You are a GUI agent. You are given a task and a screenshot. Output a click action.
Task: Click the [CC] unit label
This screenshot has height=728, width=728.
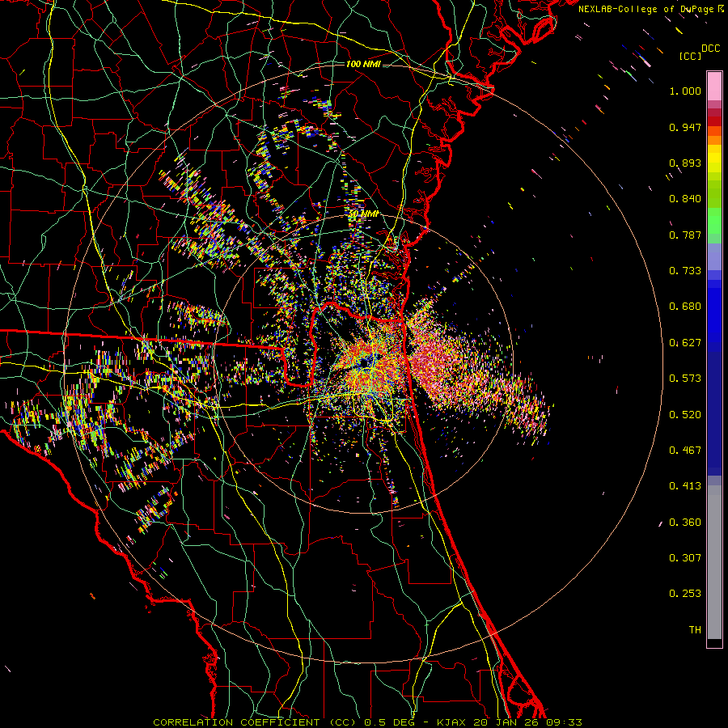[x=691, y=56]
